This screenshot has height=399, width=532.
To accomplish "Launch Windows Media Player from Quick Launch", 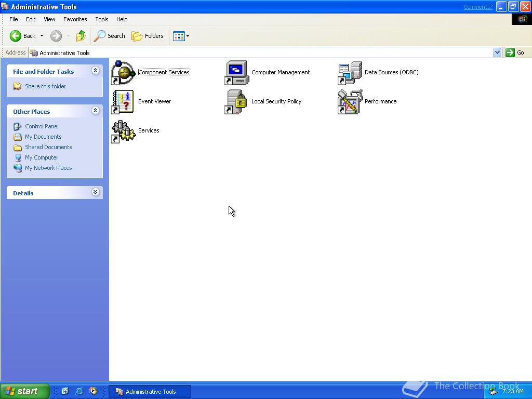I will point(93,391).
